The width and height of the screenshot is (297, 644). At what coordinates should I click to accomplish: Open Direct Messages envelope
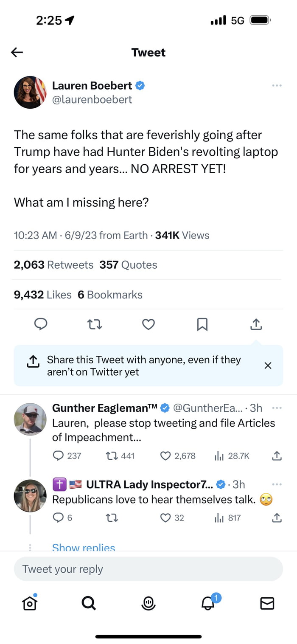point(267,603)
